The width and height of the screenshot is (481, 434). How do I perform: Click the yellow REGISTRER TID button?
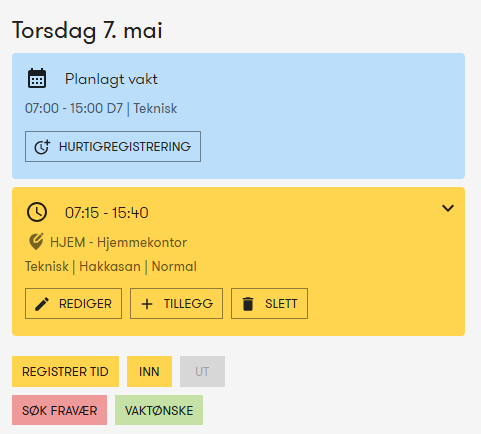[65, 371]
